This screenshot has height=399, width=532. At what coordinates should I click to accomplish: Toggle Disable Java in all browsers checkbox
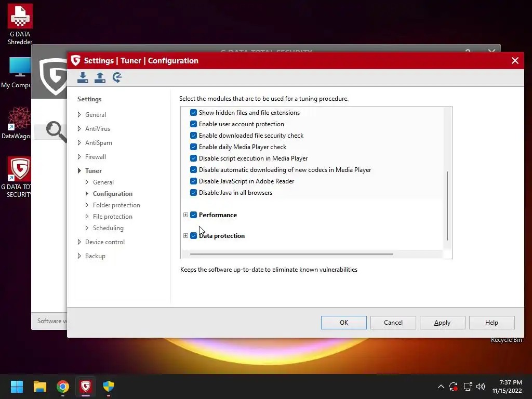(x=193, y=192)
